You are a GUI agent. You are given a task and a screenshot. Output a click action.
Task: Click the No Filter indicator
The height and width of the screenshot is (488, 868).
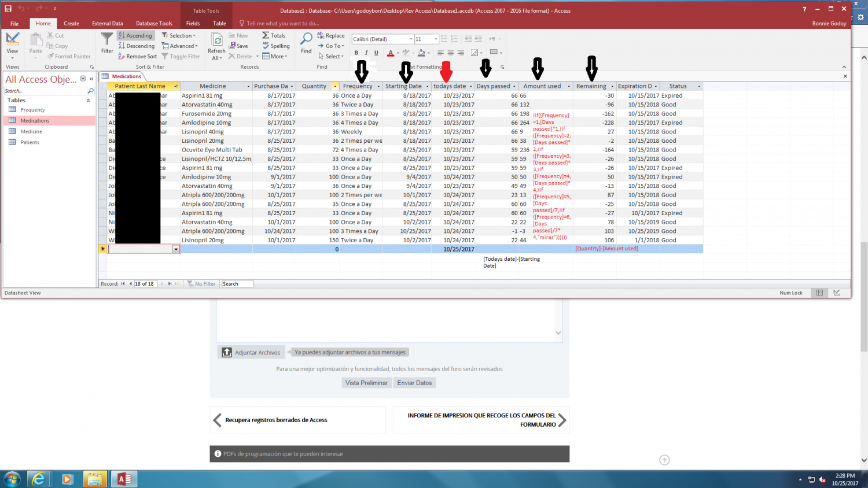coord(201,284)
